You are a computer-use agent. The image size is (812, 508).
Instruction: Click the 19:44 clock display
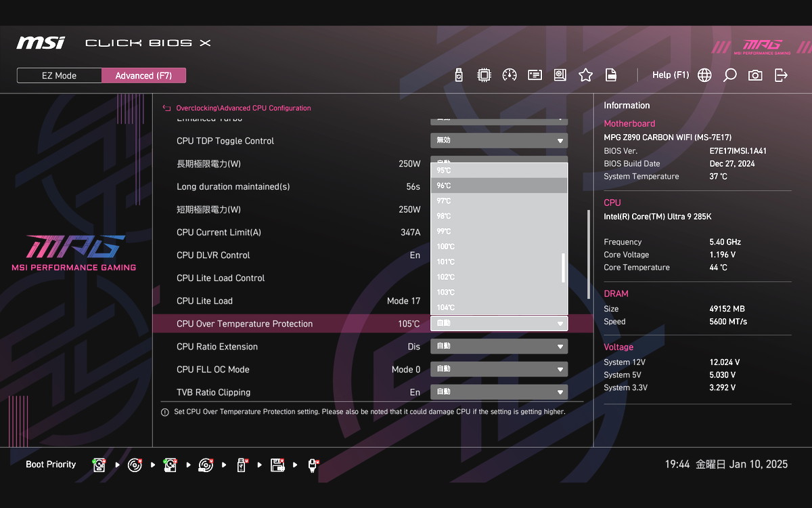(677, 465)
